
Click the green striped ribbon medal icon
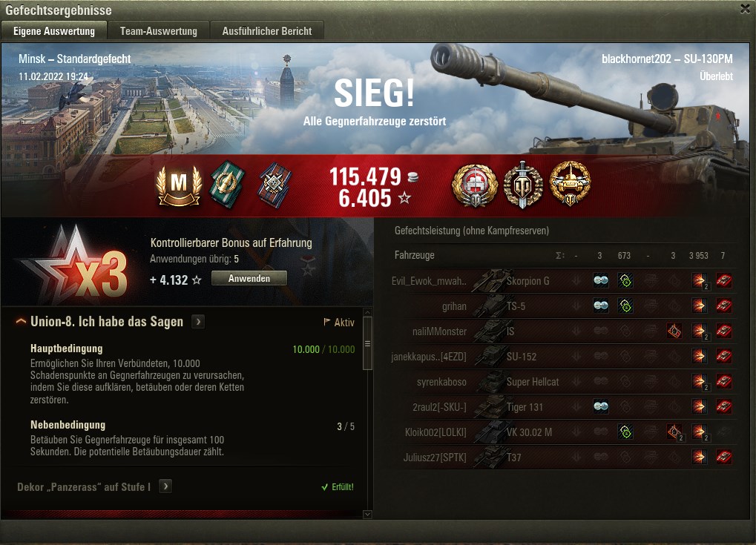pyautogui.click(x=228, y=185)
